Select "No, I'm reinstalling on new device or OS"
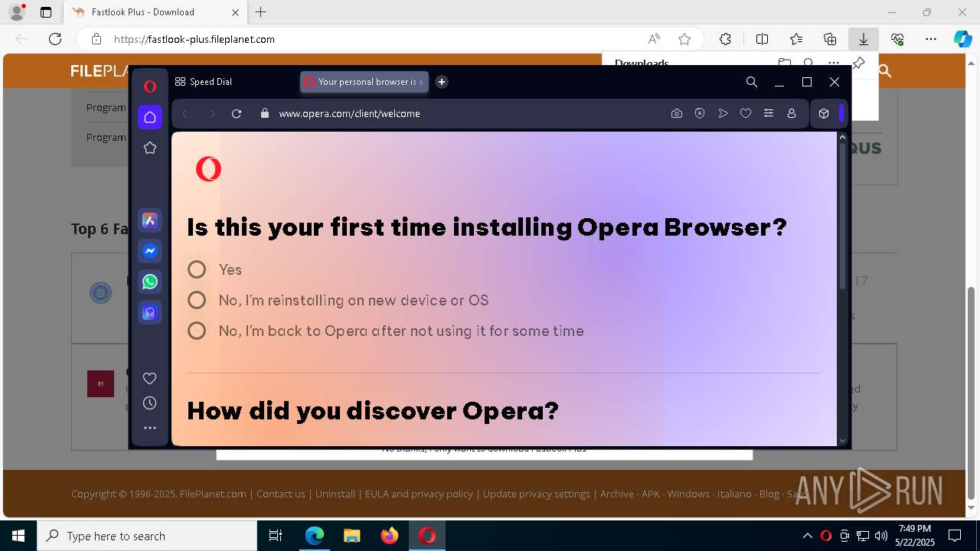The width and height of the screenshot is (980, 551). click(x=197, y=300)
